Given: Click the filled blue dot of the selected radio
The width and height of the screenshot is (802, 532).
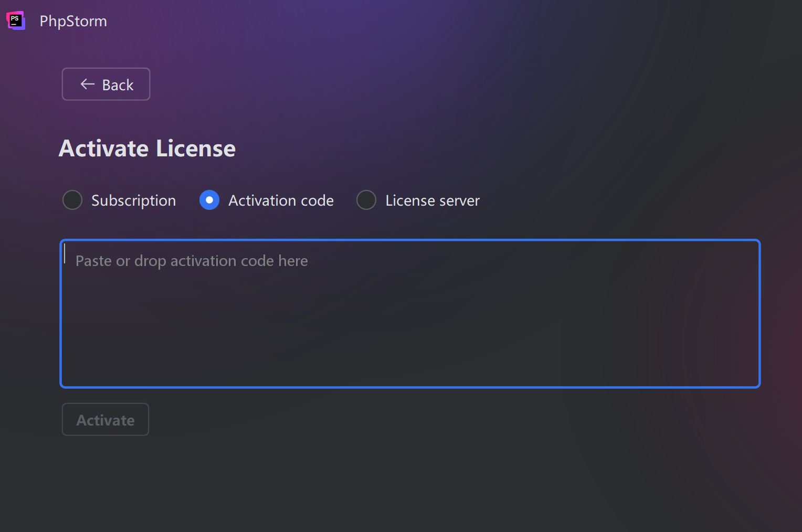Looking at the screenshot, I should click(x=209, y=200).
